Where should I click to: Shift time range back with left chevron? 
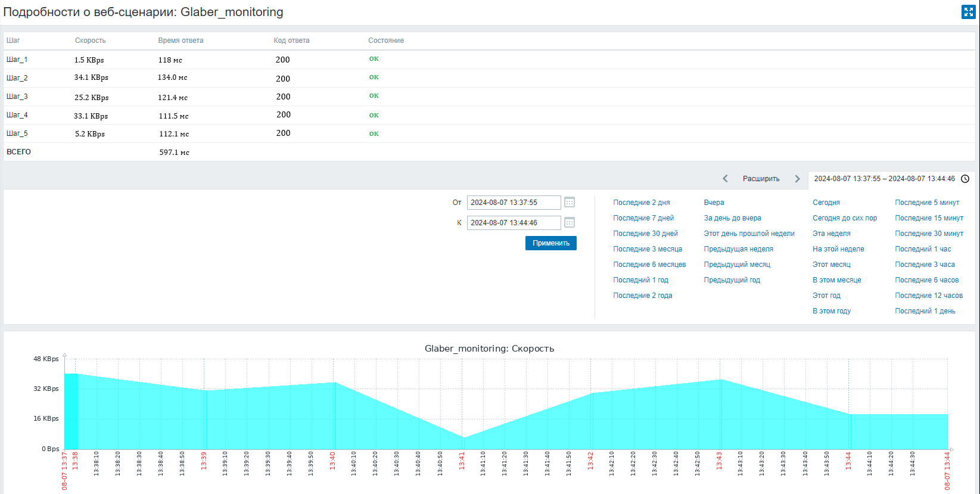pos(725,179)
